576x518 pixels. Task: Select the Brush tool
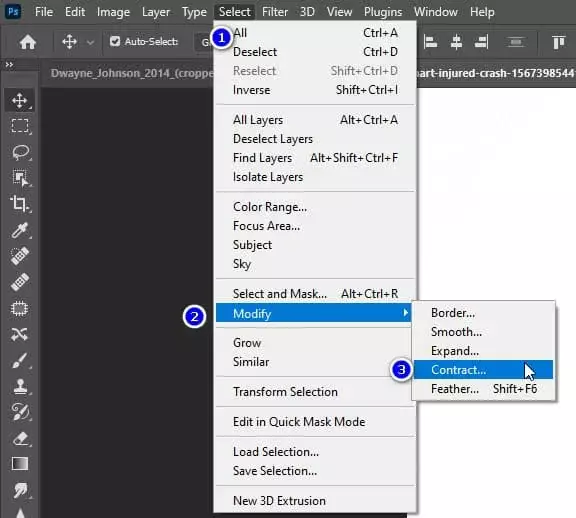coord(19,360)
